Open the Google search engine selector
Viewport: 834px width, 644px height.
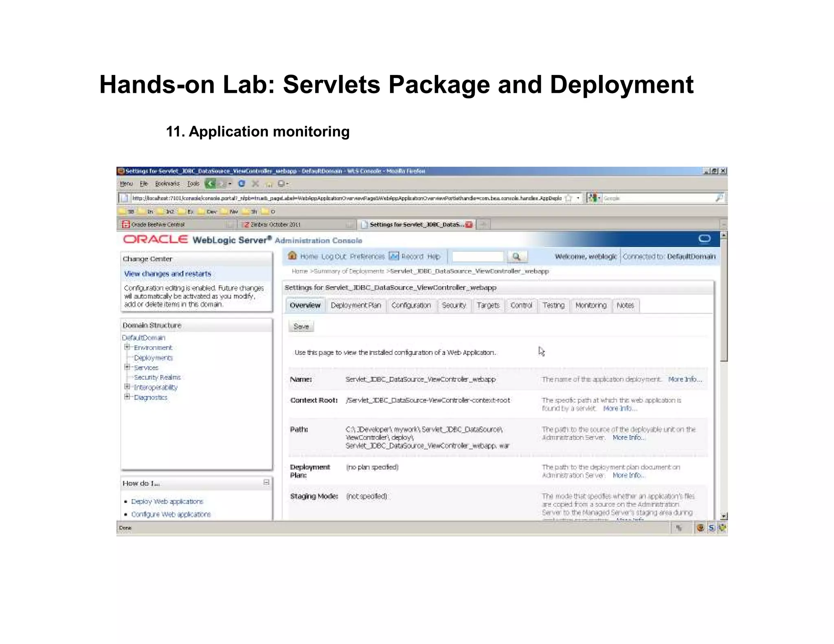point(594,198)
